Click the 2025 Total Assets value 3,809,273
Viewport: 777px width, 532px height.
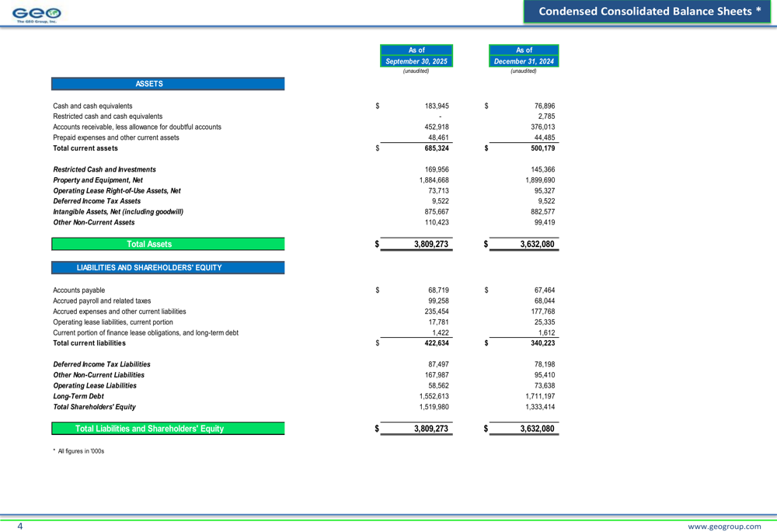(x=430, y=245)
